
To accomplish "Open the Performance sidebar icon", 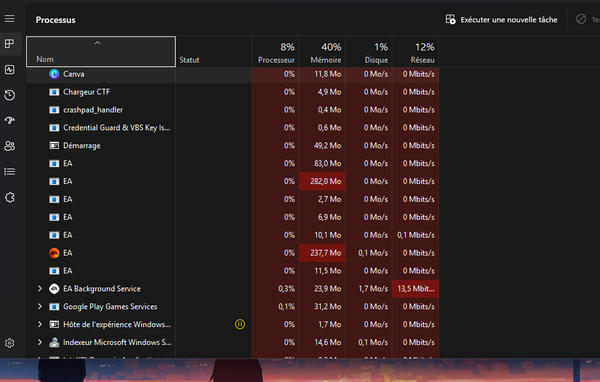I will 10,69.
